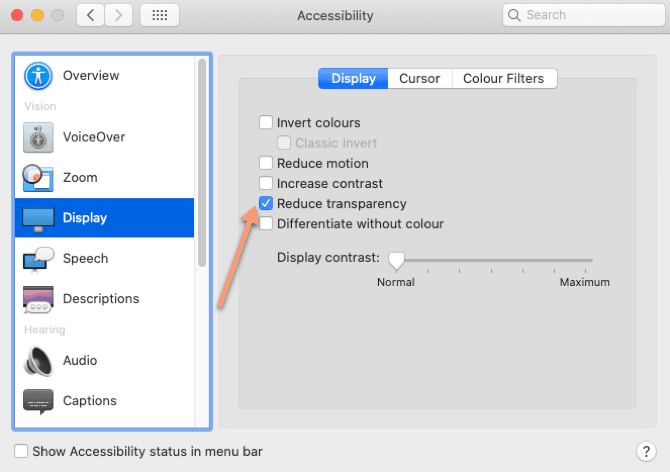Viewport: 670px width, 472px height.
Task: Tick Show Accessibility status in menu bar
Action: 22,452
